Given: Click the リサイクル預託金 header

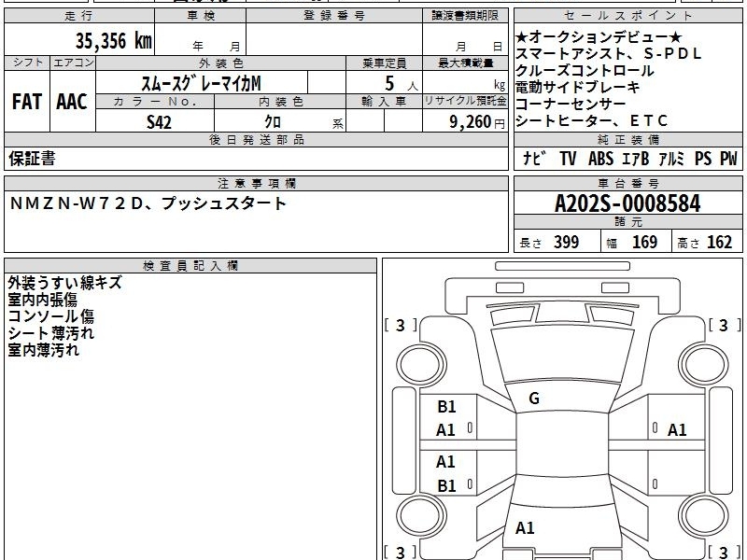Looking at the screenshot, I should click(465, 102).
